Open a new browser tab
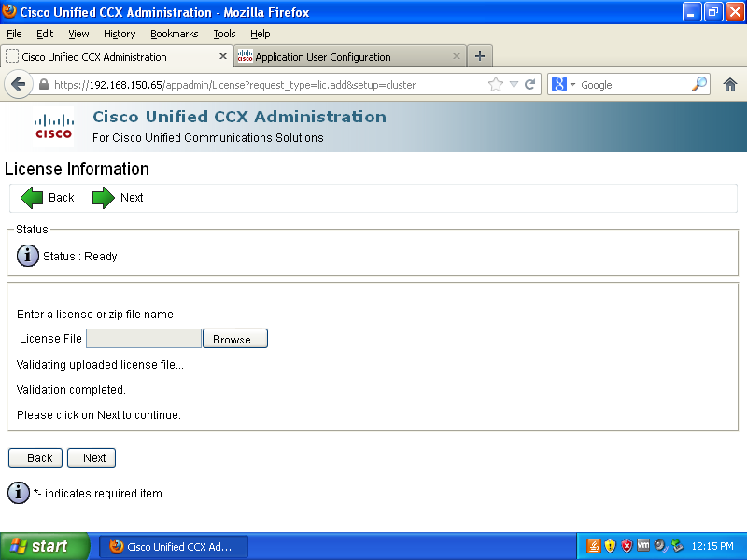747x560 pixels. 480,56
